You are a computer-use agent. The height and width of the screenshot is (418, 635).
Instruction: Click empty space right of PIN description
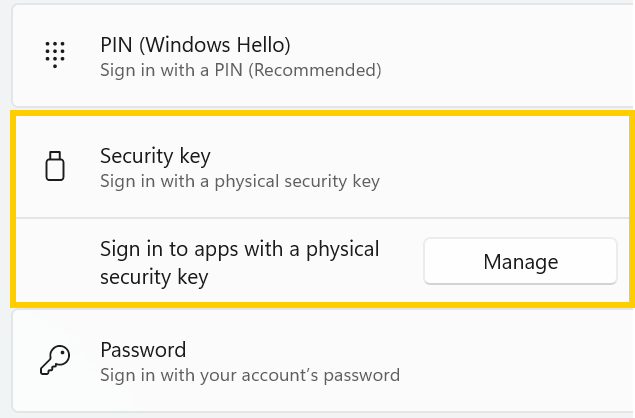point(500,70)
